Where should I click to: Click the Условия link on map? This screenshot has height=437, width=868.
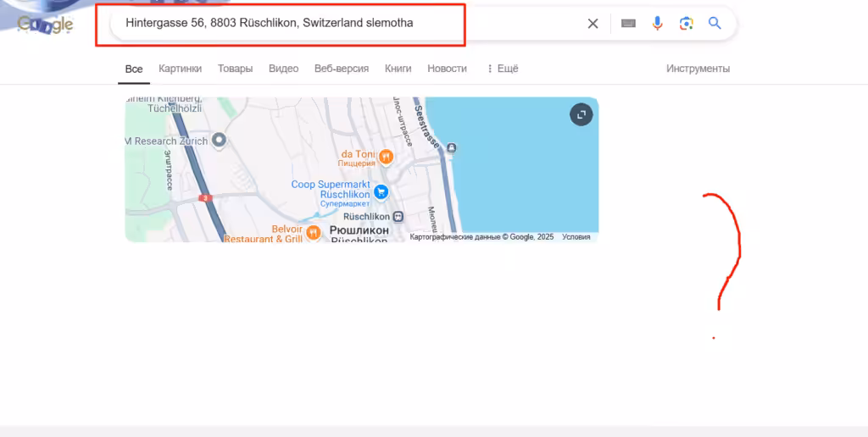(x=576, y=237)
